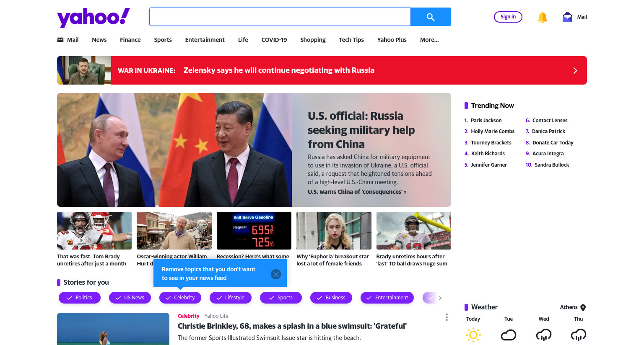Click the blue search magnifier button
The height and width of the screenshot is (345, 644).
[x=431, y=17]
